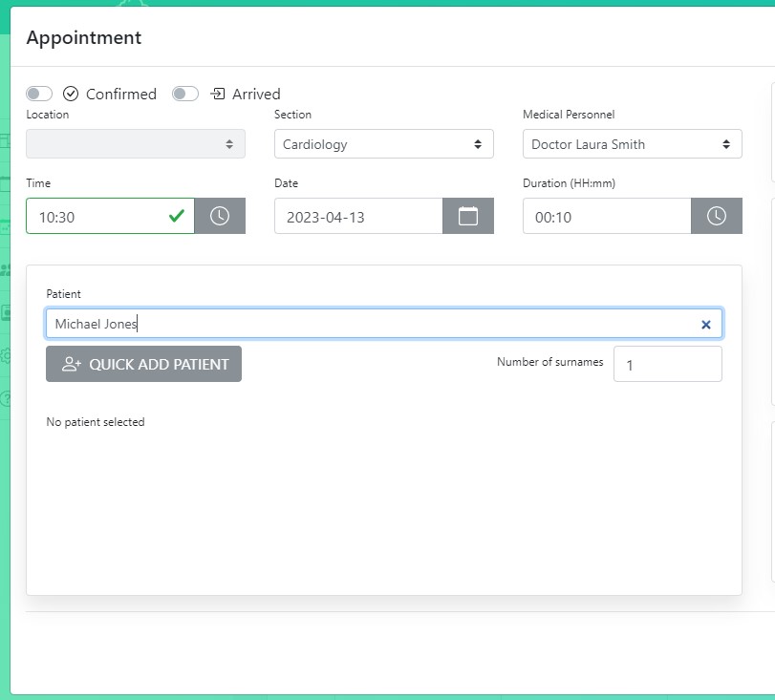Open settings gear in the left sidebar
This screenshot has height=700, width=775.
(5, 355)
